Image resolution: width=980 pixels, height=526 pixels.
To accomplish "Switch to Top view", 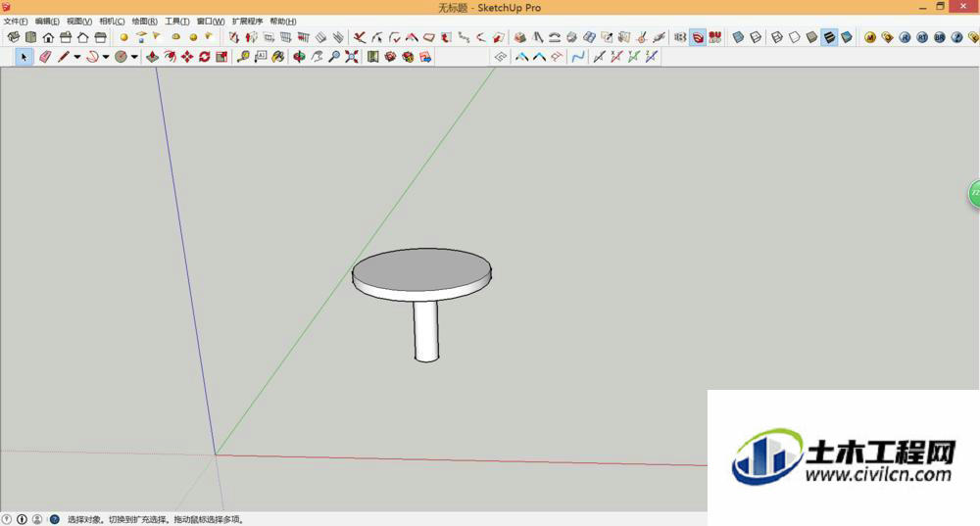I will click(x=30, y=37).
